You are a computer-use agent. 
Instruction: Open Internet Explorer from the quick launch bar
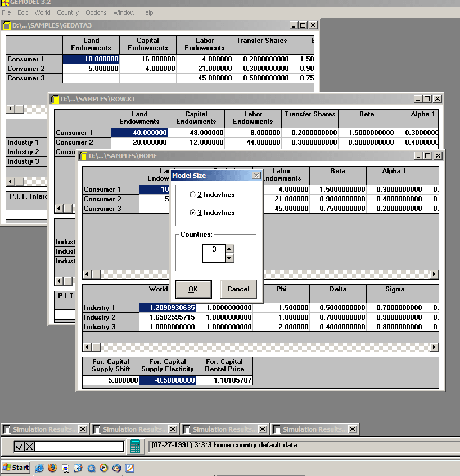coord(39,468)
